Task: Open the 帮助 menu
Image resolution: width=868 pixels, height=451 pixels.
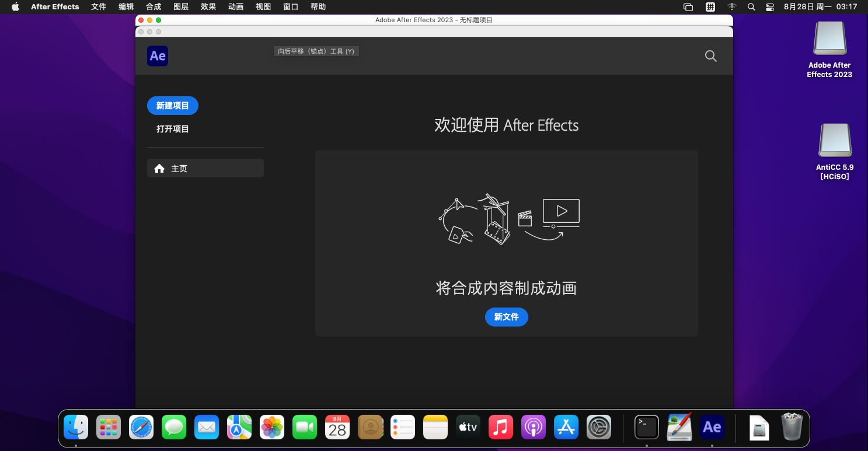Action: (318, 7)
